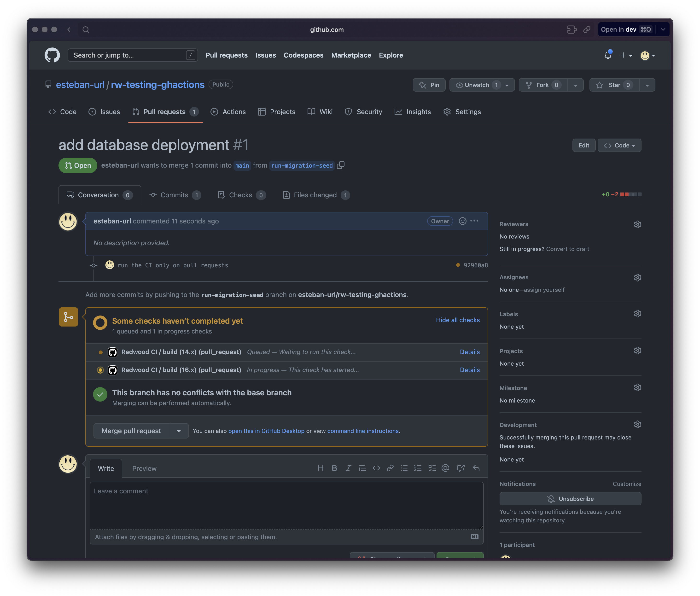The image size is (700, 596).
Task: Open the repository Settings tab
Action: (x=462, y=112)
